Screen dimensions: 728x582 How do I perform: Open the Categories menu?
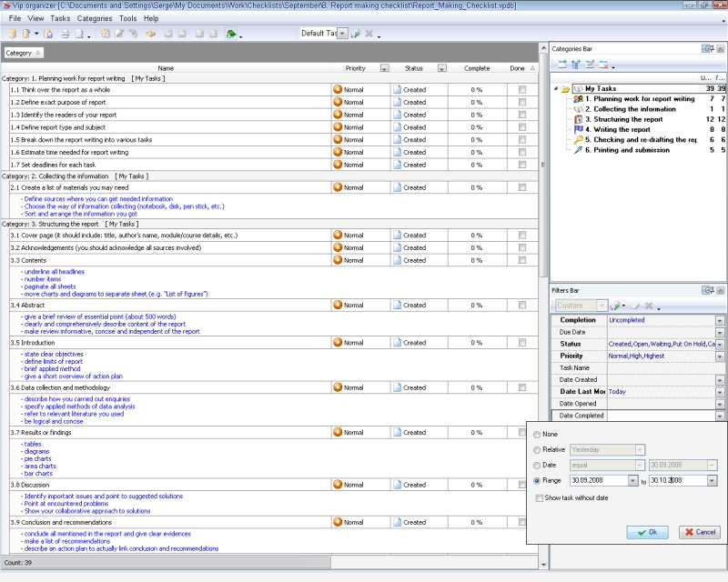coord(95,18)
